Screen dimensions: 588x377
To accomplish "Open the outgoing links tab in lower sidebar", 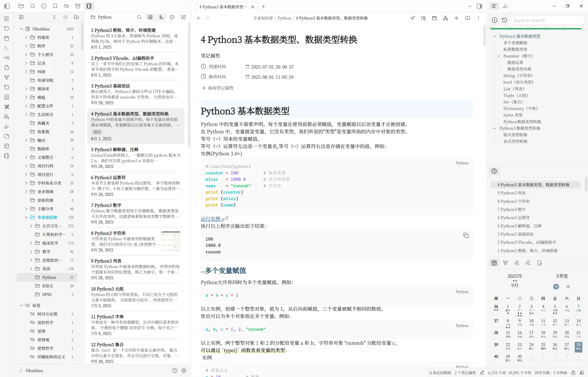I will click(528, 263).
